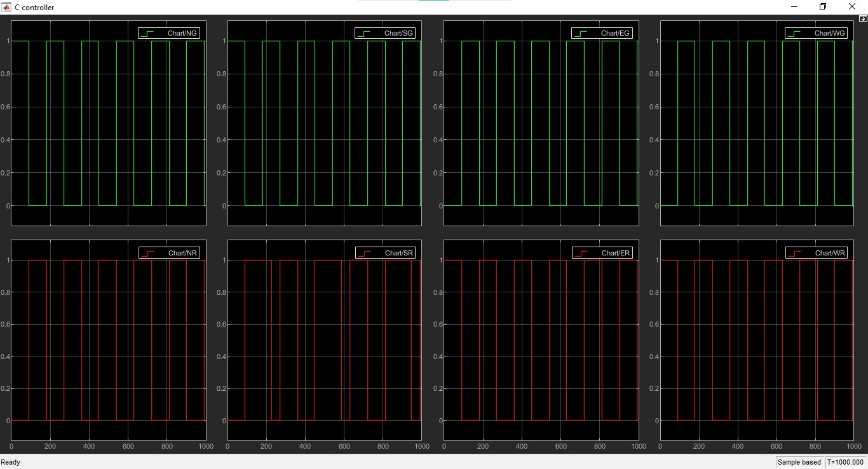Click the green waveform icon in Chart/EG legend
The image size is (868, 469).
click(580, 32)
